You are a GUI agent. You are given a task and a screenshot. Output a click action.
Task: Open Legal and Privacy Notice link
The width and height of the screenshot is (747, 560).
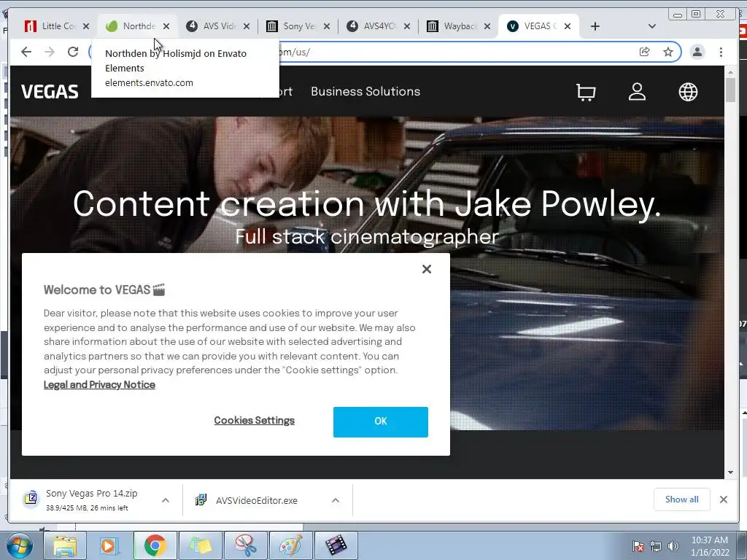99,385
